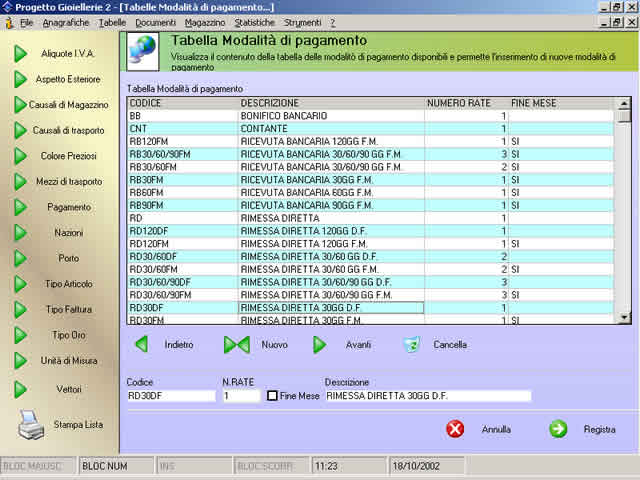640x480 pixels.
Task: Select the CONTANTE description cell
Action: point(331,129)
